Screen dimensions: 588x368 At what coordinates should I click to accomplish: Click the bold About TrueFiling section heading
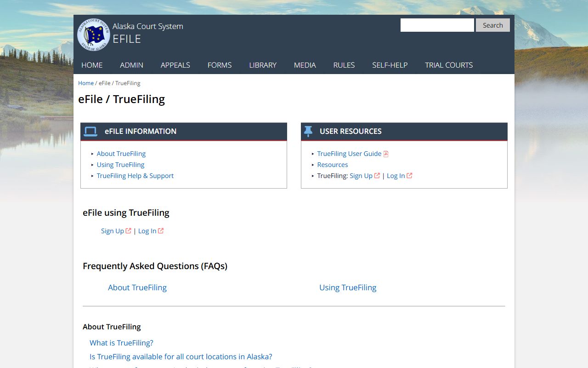[112, 327]
